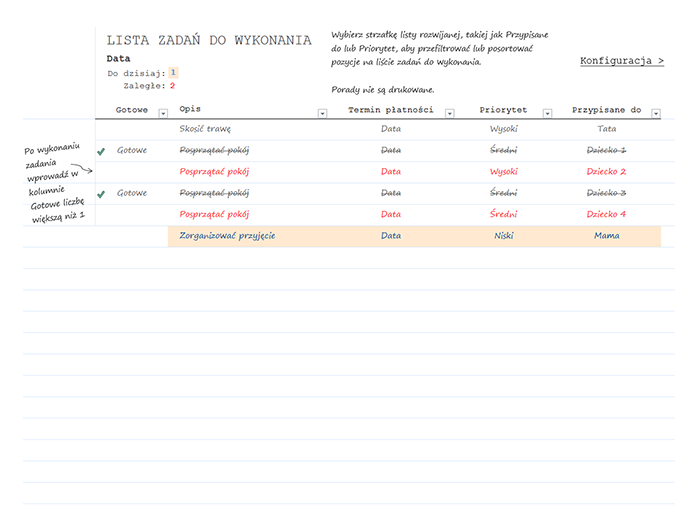Select struck-through 'Data' cell for Dziecko 3
This screenshot has width=675, height=520.
tap(391, 192)
